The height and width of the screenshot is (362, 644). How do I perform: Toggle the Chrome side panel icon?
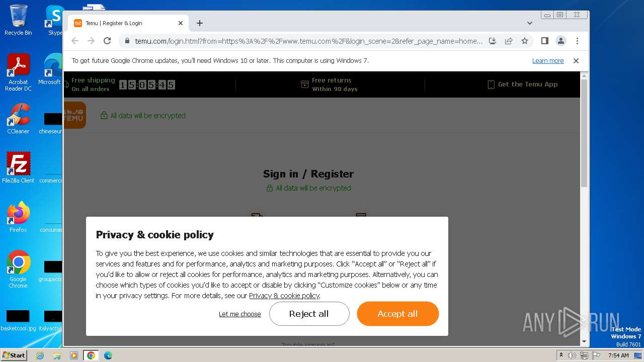pyautogui.click(x=544, y=41)
